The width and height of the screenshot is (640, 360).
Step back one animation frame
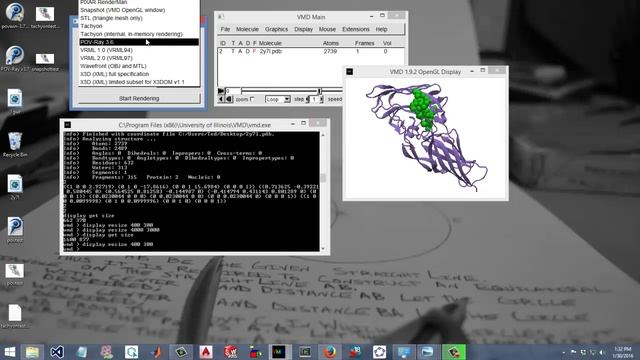point(229,99)
